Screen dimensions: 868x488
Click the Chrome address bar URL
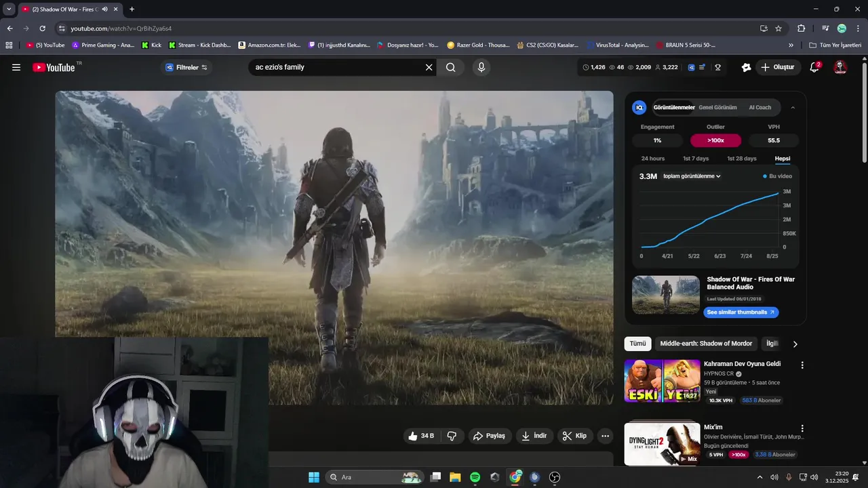coord(121,28)
